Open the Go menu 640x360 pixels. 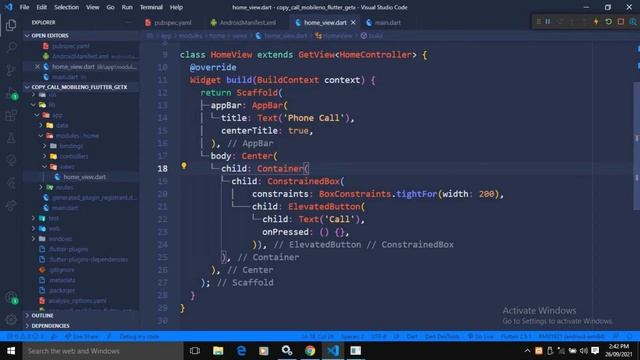[110, 7]
